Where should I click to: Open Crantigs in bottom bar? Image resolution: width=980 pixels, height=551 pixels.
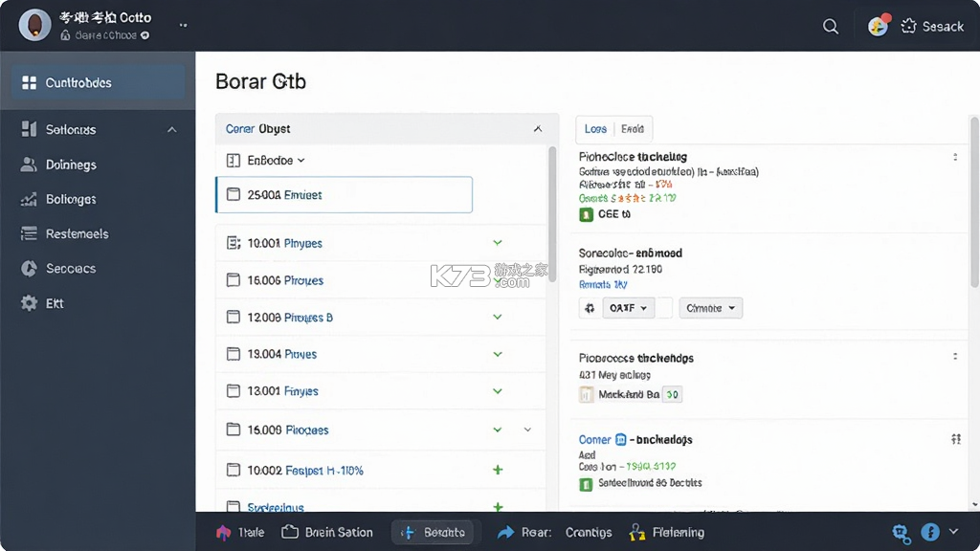pos(589,532)
